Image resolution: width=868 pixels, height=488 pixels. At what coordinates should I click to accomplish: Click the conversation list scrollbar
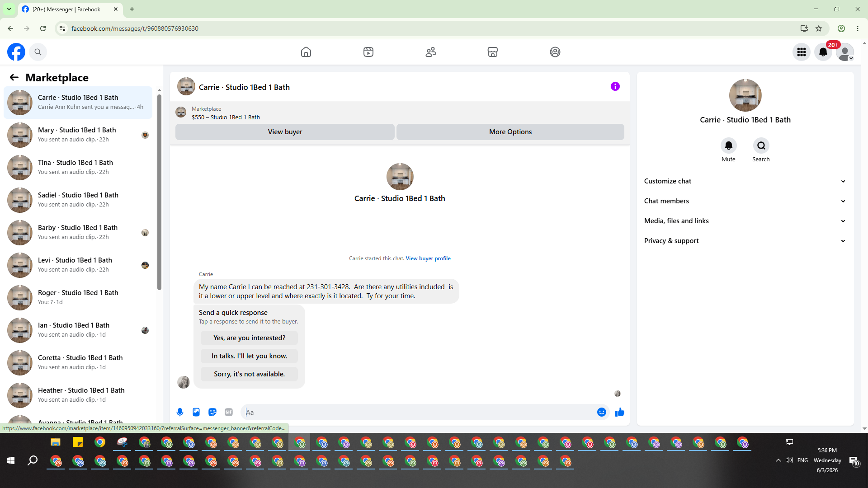[159, 192]
